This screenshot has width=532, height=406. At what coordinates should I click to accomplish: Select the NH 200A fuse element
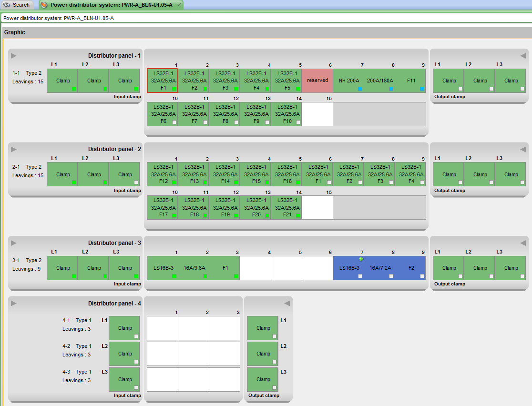click(348, 81)
